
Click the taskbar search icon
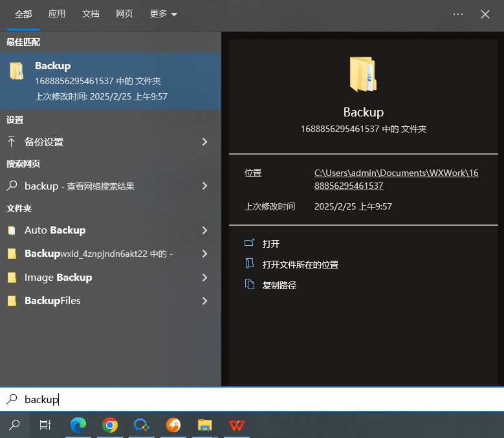click(14, 425)
